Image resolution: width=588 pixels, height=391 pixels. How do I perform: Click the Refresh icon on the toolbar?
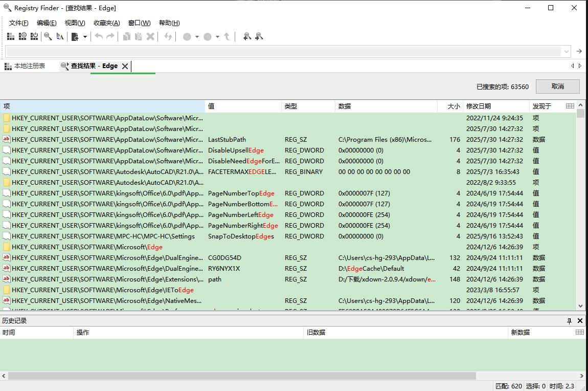(x=169, y=36)
